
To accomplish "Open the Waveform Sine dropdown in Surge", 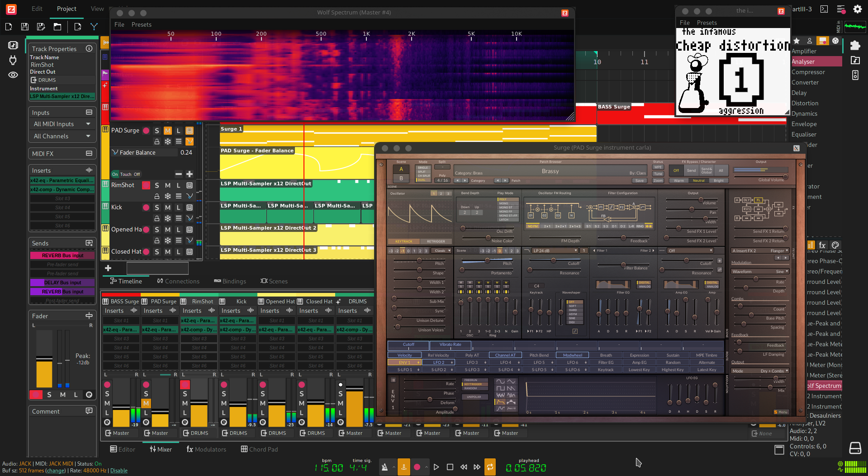I will [x=760, y=271].
